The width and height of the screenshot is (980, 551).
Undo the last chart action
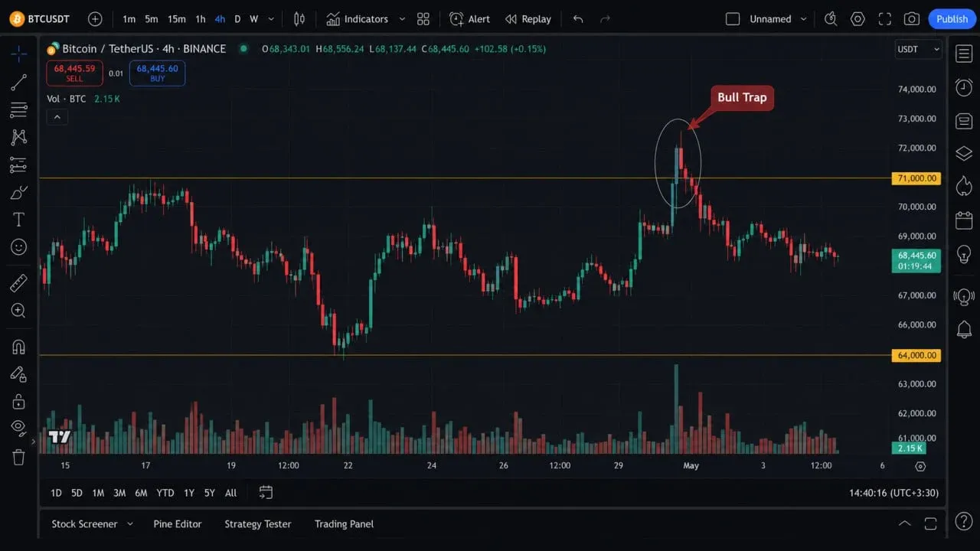[x=578, y=19]
